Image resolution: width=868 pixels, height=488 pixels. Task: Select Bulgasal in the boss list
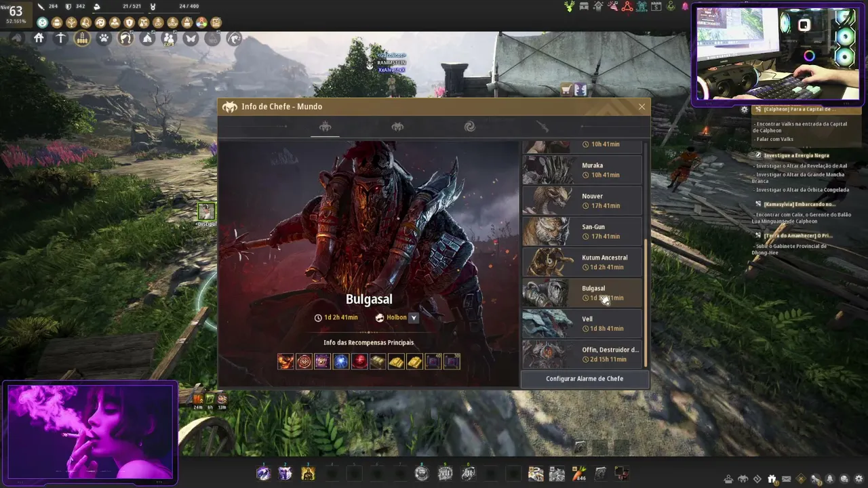(x=582, y=293)
